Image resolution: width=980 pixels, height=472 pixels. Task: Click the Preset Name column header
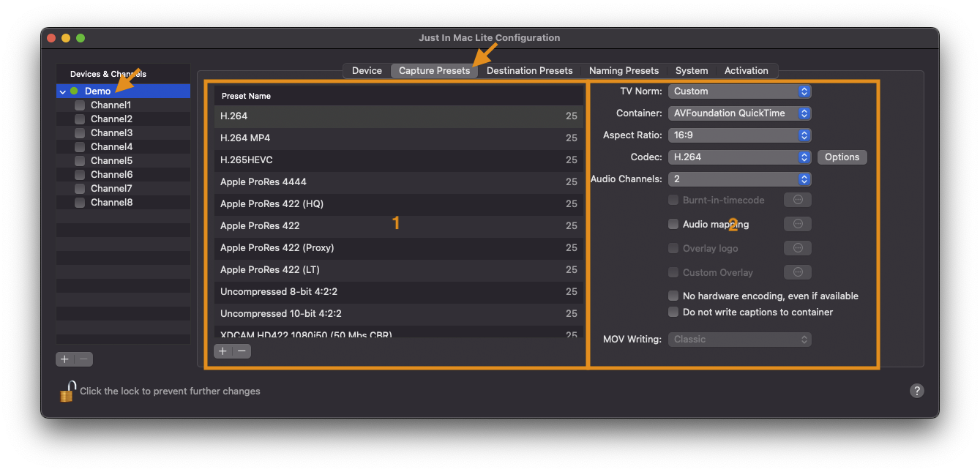[399, 96]
